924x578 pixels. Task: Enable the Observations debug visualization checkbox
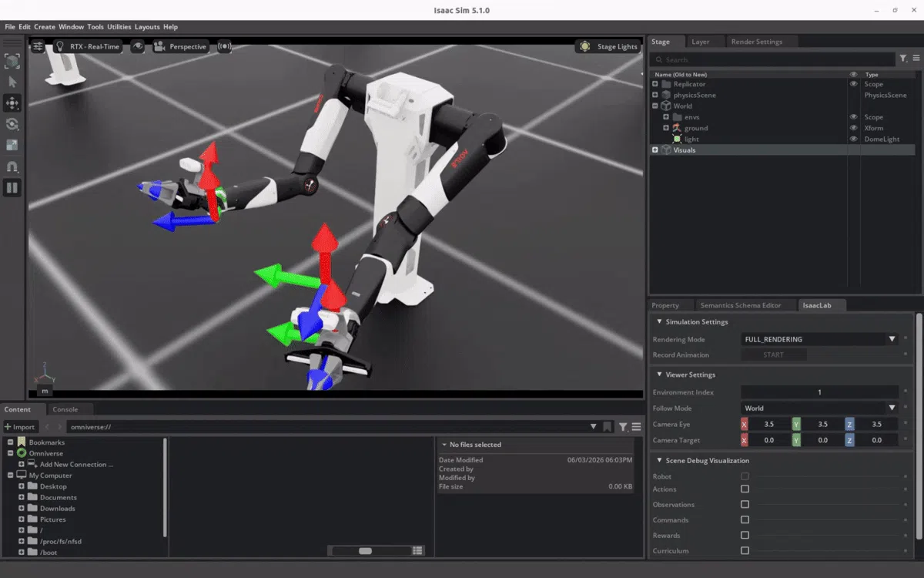click(745, 505)
